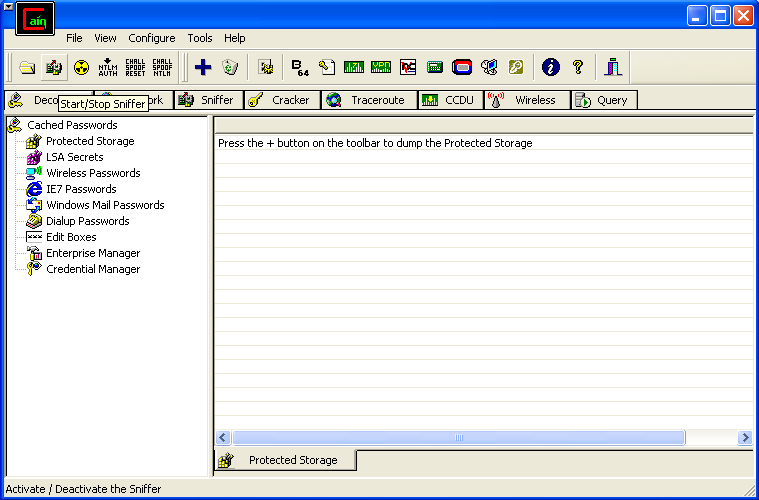Click the yellow question mark Help icon

coord(578,67)
